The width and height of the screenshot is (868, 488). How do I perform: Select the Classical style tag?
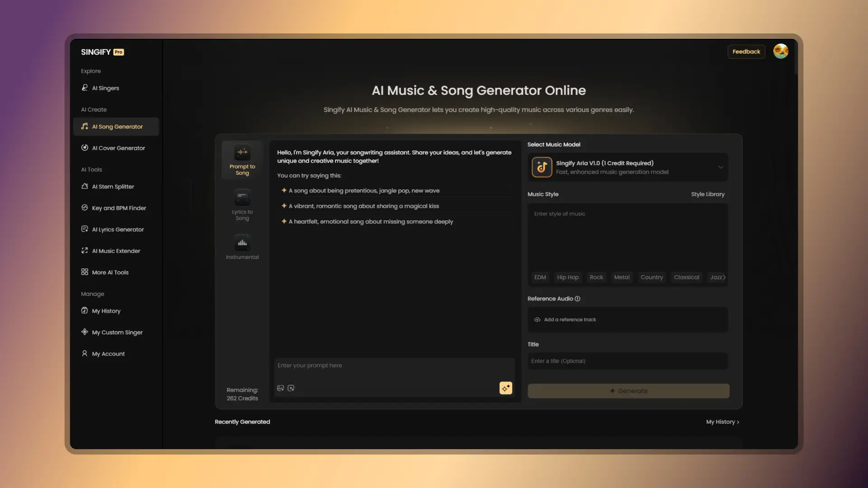point(686,277)
